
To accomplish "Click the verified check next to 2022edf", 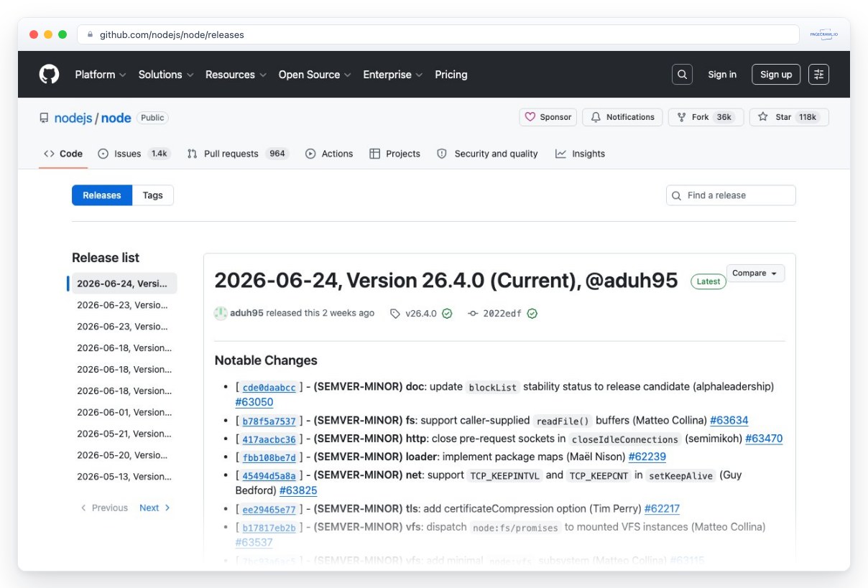I will [x=532, y=314].
